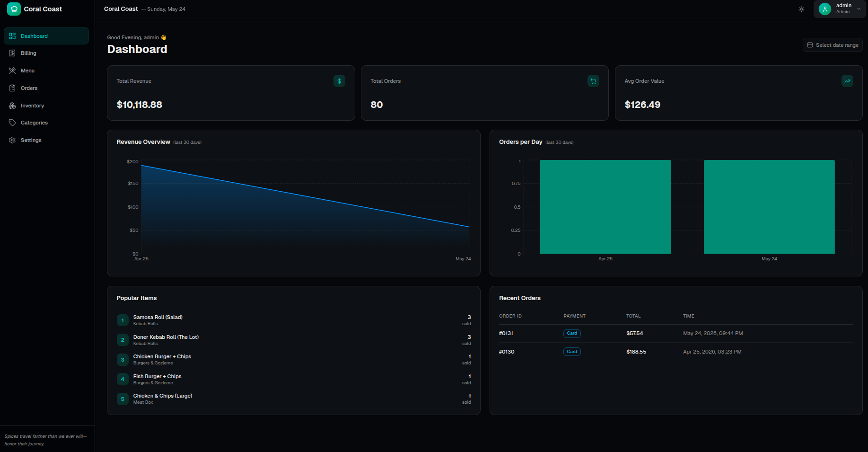This screenshot has width=868, height=452.
Task: Click the rank 5 badge for Chicken & Chips
Action: coord(123,399)
